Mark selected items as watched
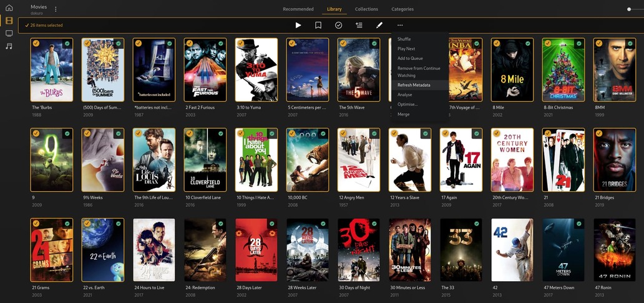This screenshot has width=644, height=303. 338,26
